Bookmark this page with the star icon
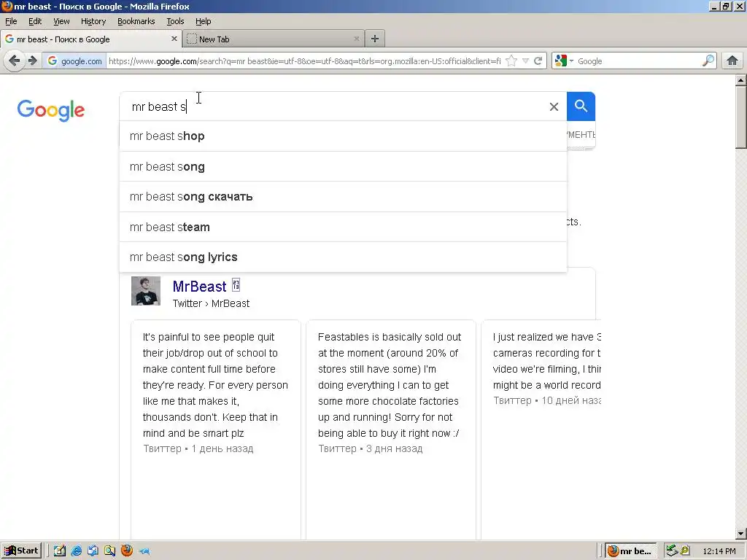747x560 pixels. pos(511,61)
